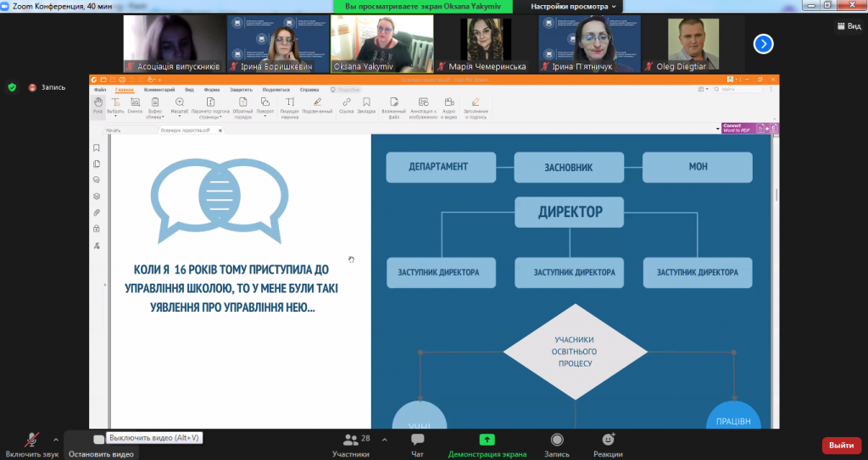Open the Настройки просмотра dropdown

pos(573,7)
